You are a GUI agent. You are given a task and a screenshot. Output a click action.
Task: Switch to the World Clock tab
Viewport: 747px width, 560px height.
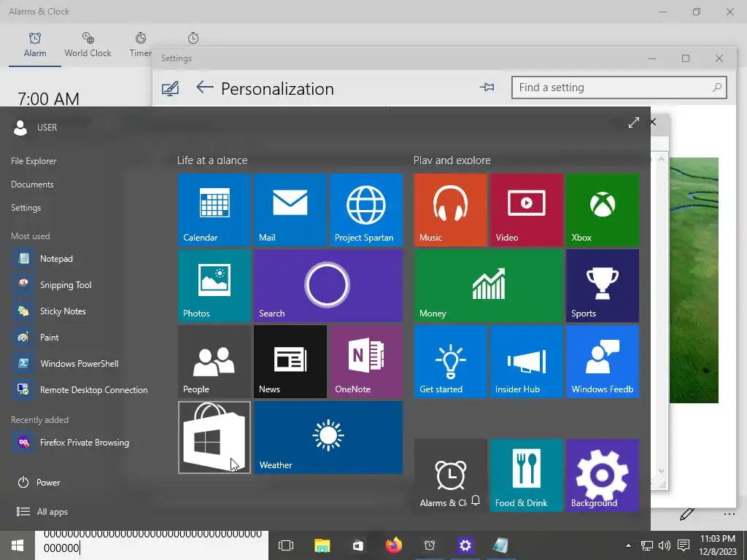(88, 45)
